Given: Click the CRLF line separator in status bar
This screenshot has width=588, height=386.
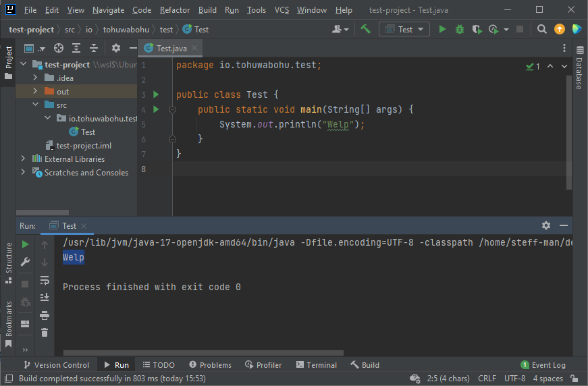Looking at the screenshot, I should [x=487, y=379].
